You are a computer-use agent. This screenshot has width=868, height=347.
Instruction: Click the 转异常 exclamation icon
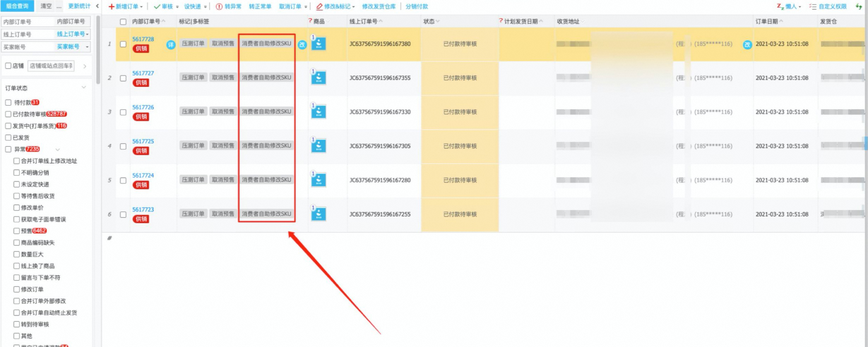pos(219,6)
